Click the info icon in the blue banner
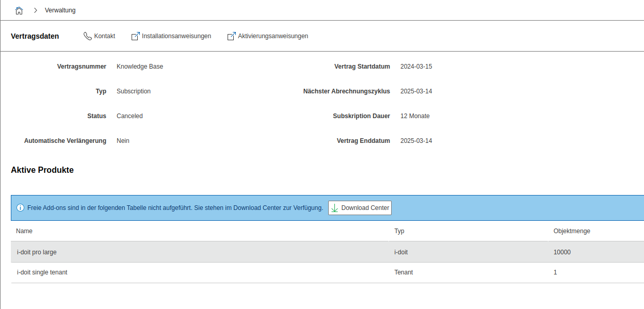The image size is (644, 309). 21,208
